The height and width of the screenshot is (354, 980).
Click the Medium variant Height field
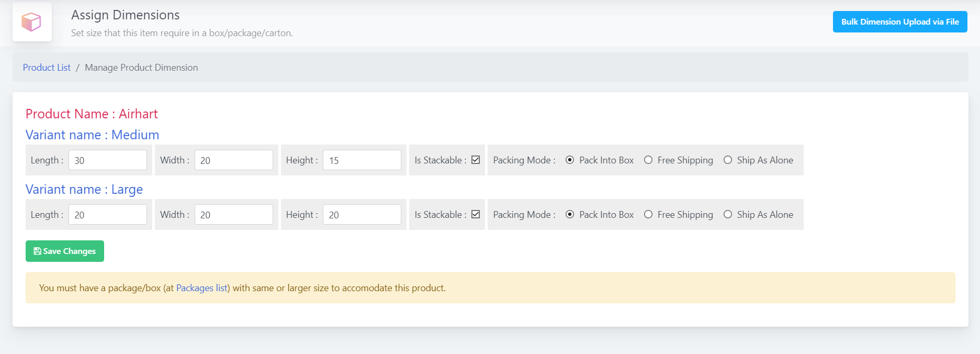[x=362, y=160]
